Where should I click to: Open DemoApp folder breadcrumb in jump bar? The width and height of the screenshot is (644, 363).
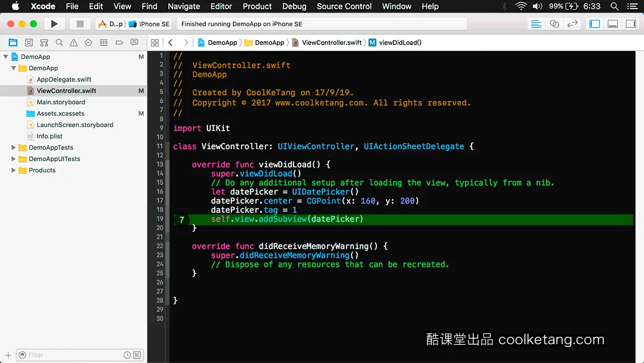click(264, 43)
